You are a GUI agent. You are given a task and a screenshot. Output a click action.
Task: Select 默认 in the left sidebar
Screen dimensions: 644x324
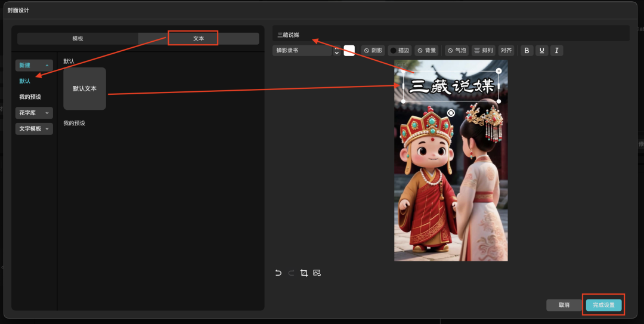pyautogui.click(x=24, y=81)
